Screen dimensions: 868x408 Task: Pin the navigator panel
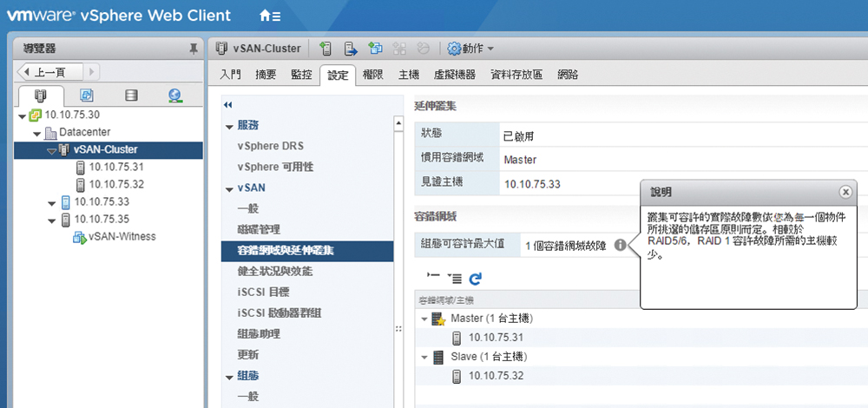click(x=194, y=49)
